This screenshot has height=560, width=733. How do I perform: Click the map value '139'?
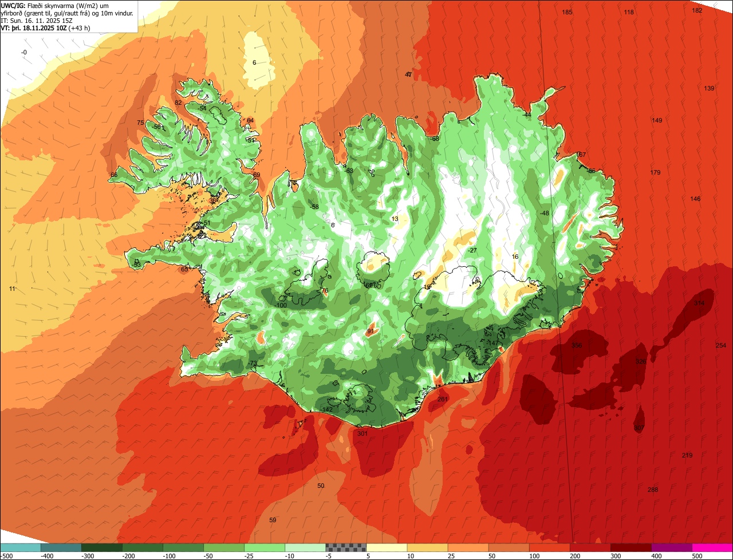[709, 88]
